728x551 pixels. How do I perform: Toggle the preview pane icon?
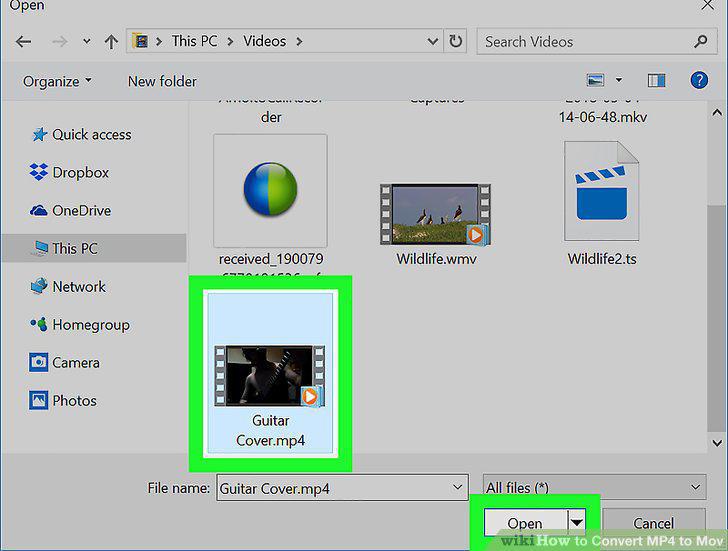click(656, 81)
